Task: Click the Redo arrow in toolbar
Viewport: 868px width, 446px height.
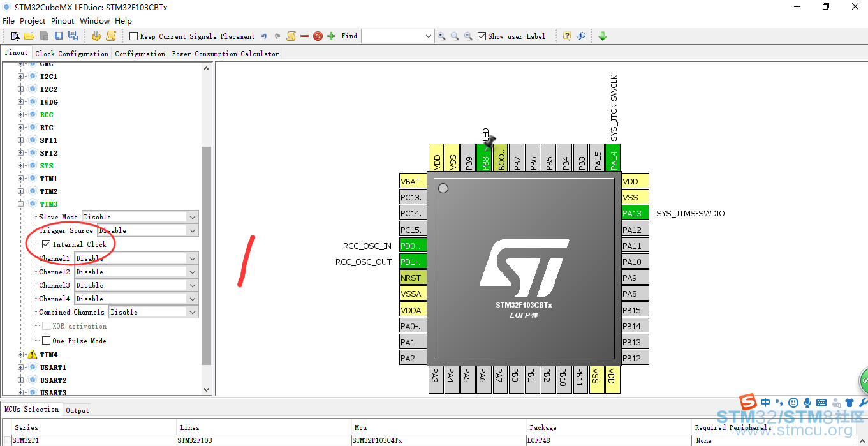Action: coord(277,36)
